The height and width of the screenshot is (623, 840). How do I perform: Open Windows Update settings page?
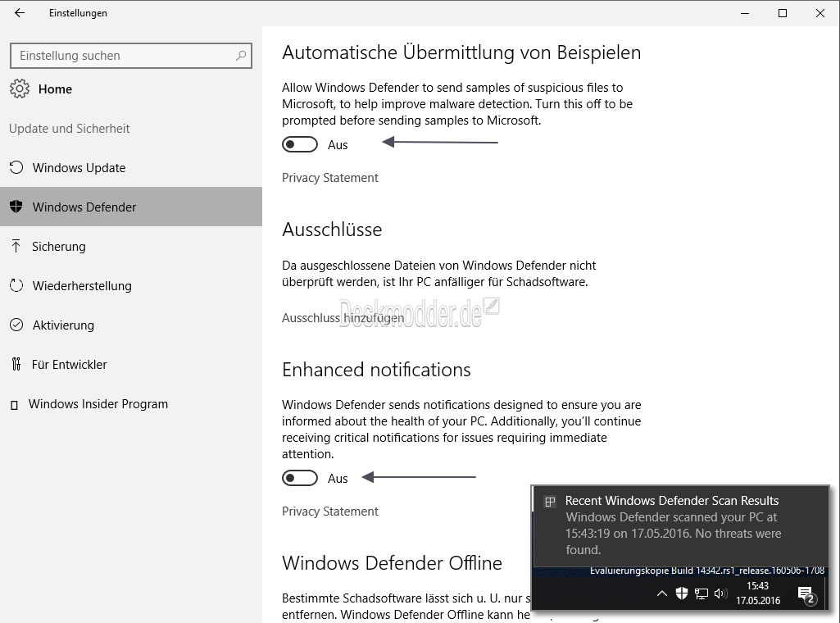tap(131, 168)
